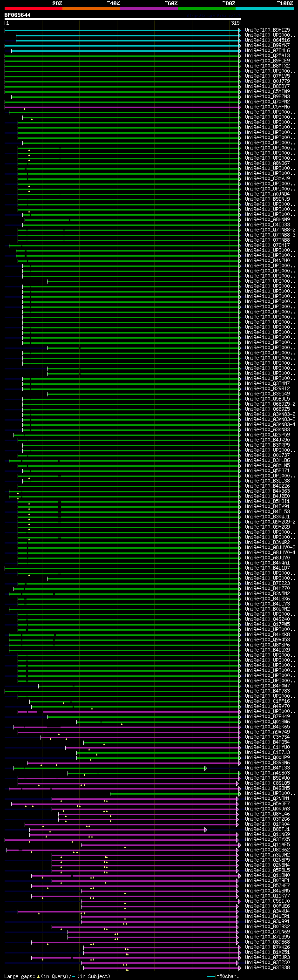Click the green ~80% identity legend segment
The width and height of the screenshot is (298, 980).
click(206, 8)
